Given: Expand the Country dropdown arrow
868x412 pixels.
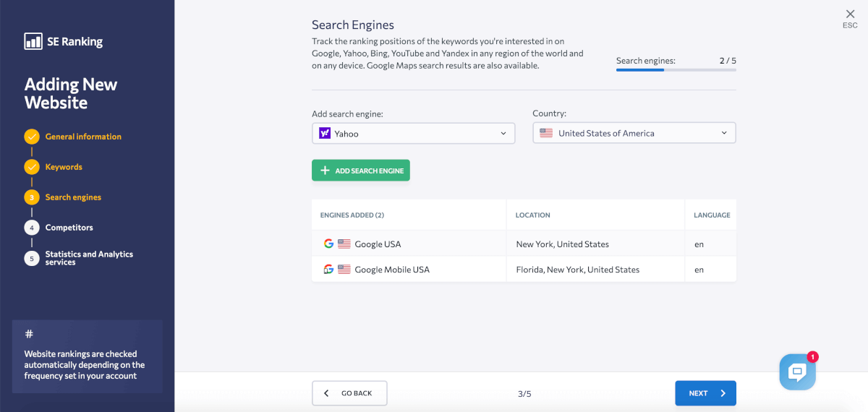Looking at the screenshot, I should pos(724,133).
